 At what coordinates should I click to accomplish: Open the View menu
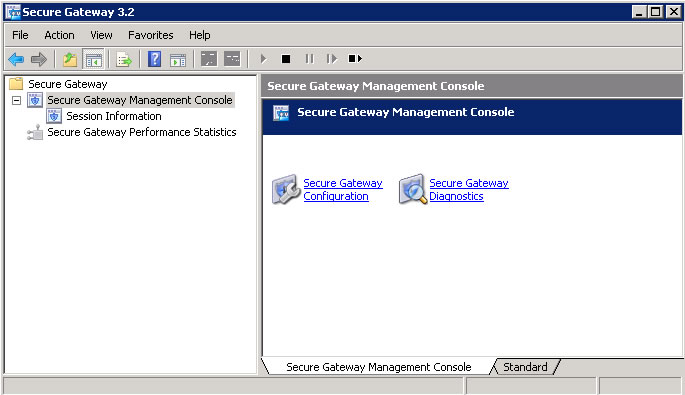click(101, 35)
